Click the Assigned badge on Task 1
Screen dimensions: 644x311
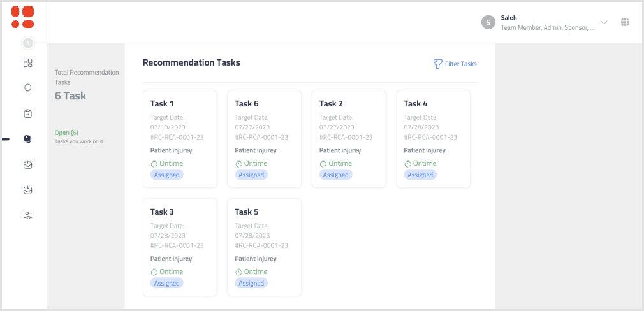[167, 175]
